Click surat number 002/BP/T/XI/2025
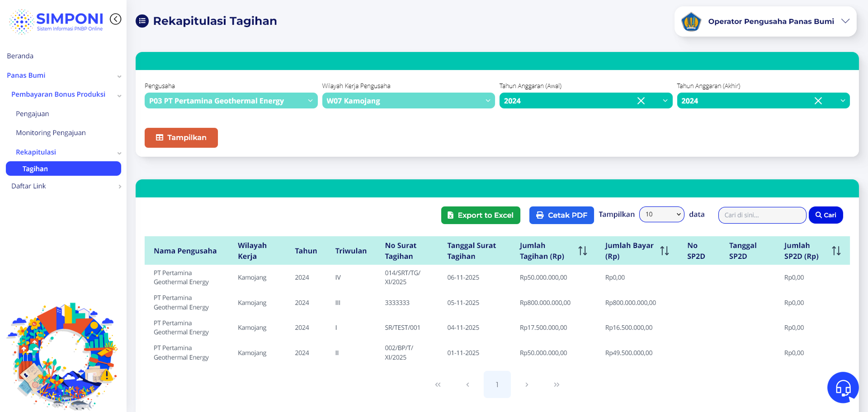868x412 pixels. tap(399, 353)
